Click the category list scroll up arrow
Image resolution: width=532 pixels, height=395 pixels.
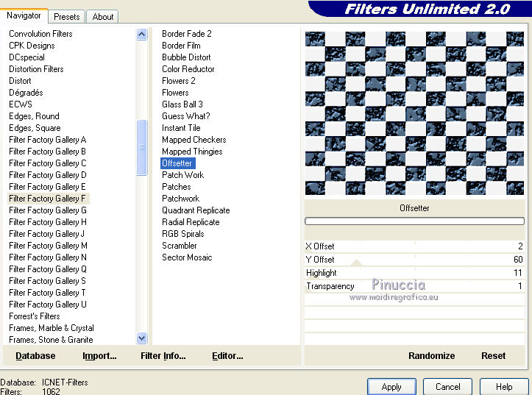click(142, 34)
